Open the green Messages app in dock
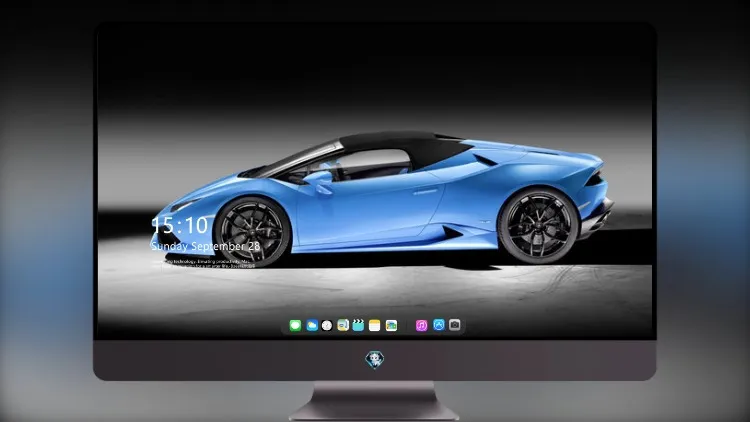 pyautogui.click(x=295, y=326)
